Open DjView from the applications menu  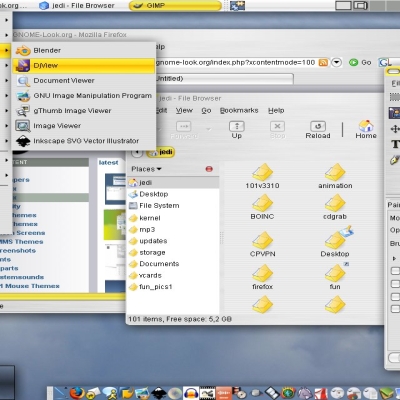pyautogui.click(x=84, y=66)
